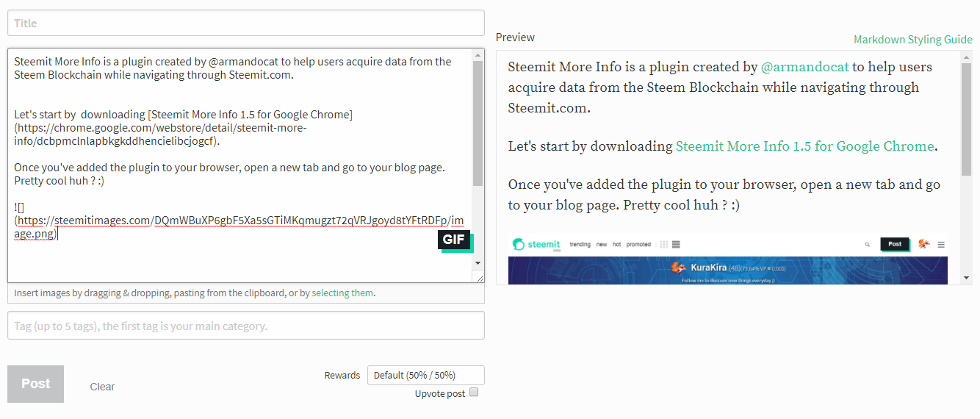
Task: Tick the Upvote post checkbox
Action: [x=474, y=393]
